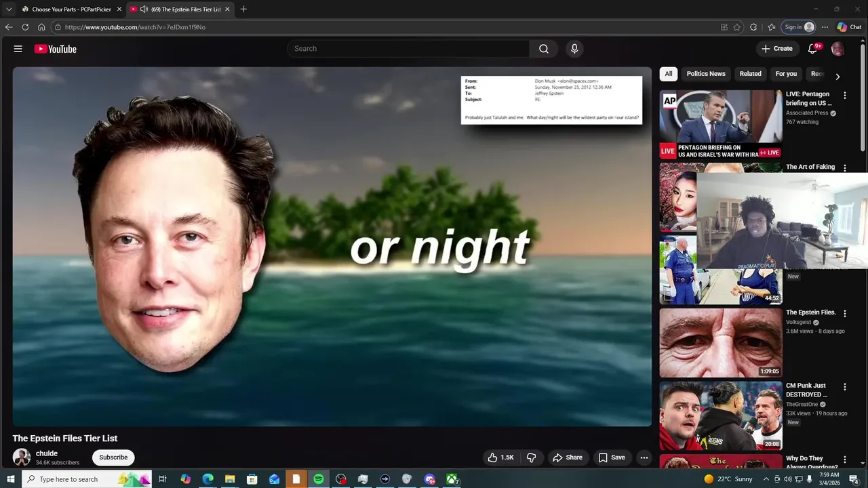The height and width of the screenshot is (488, 868).
Task: Select the All filter chip
Action: pos(669,74)
